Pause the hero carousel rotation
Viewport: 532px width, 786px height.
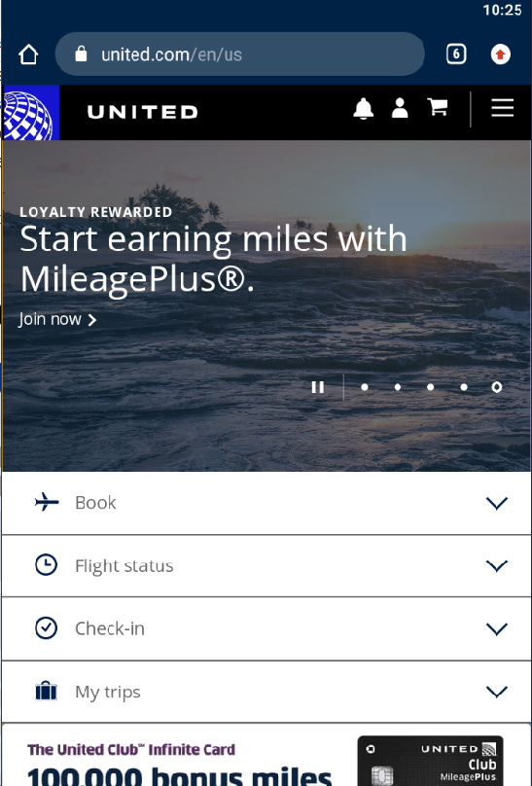click(318, 387)
